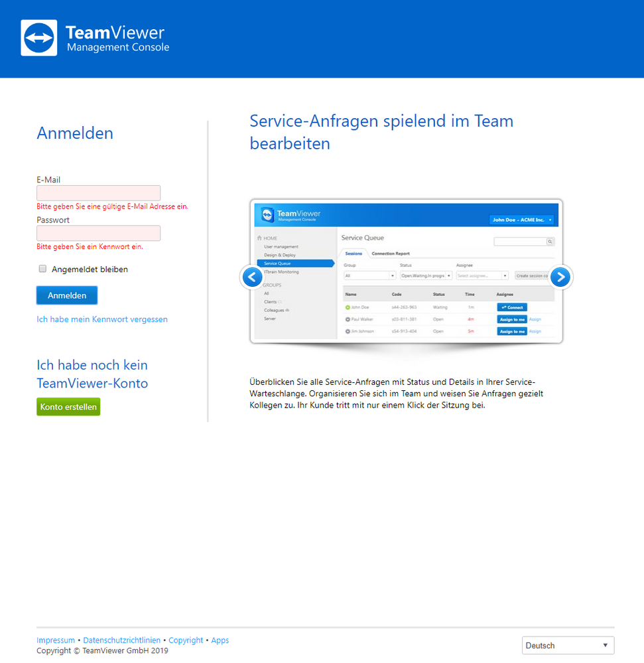Image resolution: width=644 pixels, height=663 pixels.
Task: Go to previous slide with left arrow
Action: (252, 277)
